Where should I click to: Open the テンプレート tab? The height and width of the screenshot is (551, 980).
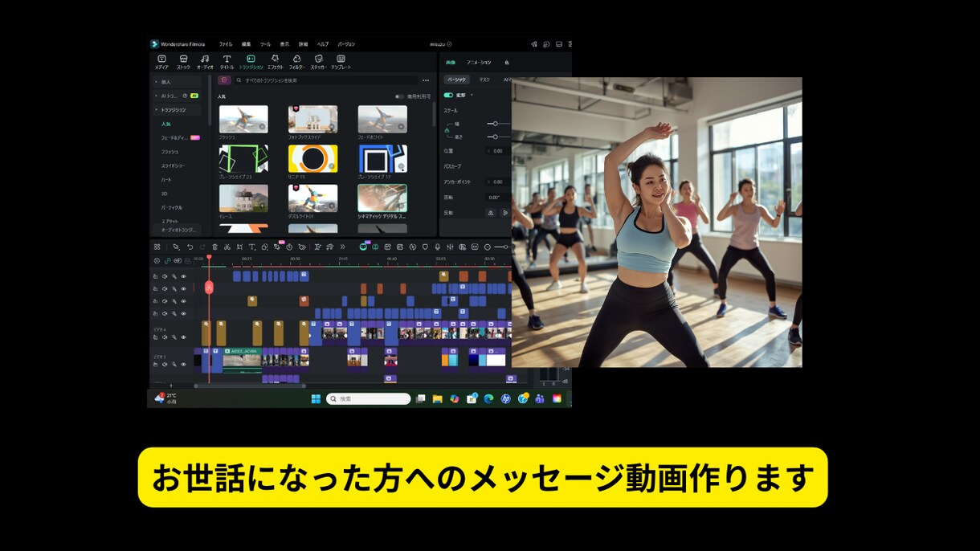pyautogui.click(x=341, y=62)
